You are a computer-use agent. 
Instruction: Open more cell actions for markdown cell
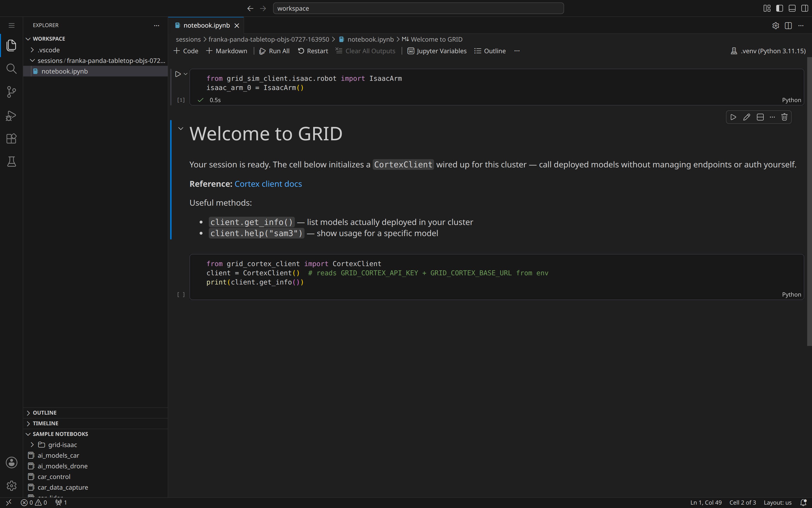click(x=772, y=117)
